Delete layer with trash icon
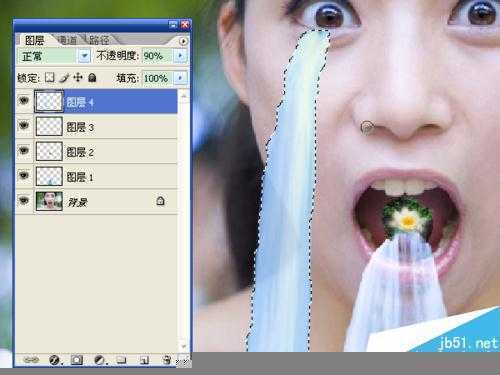This screenshot has width=500, height=375. tap(167, 360)
